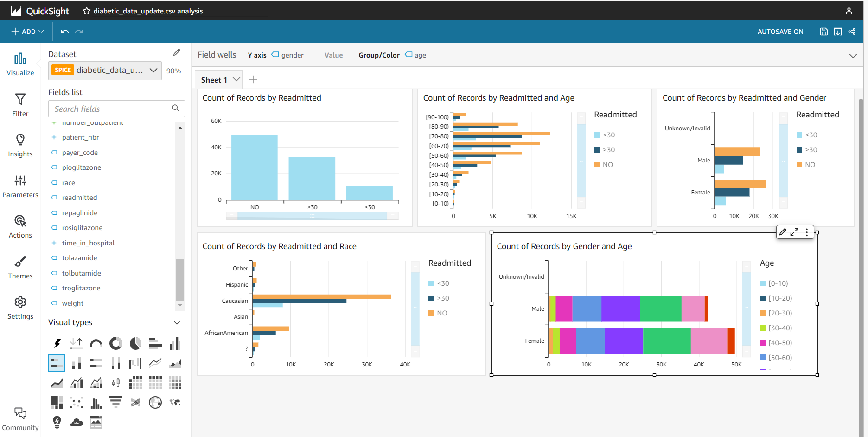
Task: Open the Filter panel
Action: [20, 105]
